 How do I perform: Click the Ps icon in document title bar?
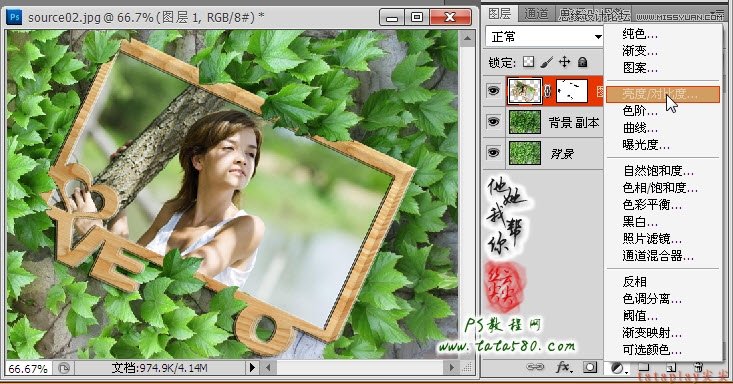(x=14, y=17)
